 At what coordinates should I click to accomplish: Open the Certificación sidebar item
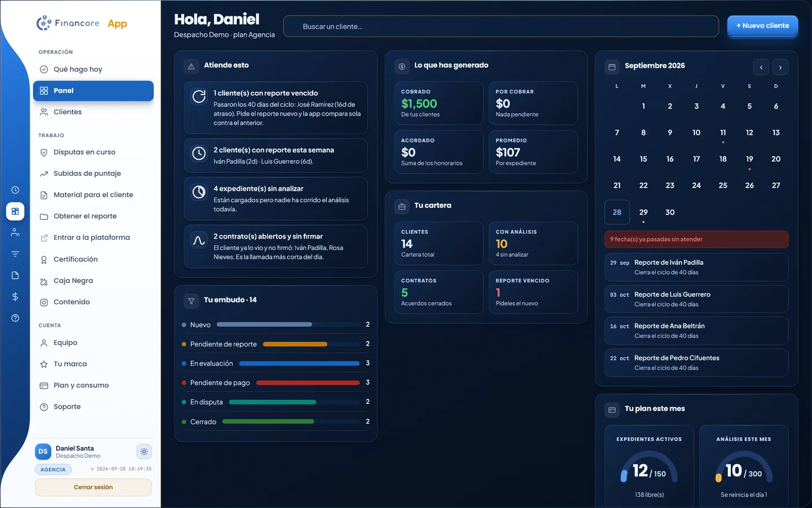[x=93, y=260]
